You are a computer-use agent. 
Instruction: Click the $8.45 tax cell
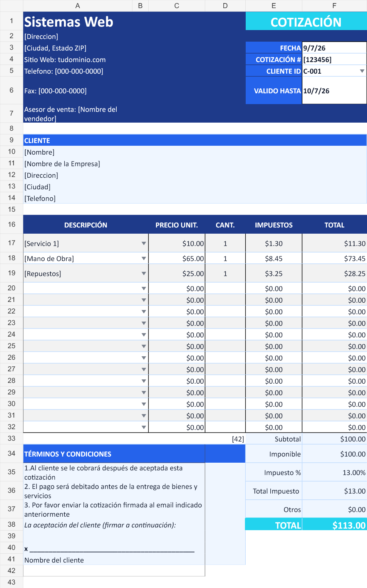click(x=274, y=258)
